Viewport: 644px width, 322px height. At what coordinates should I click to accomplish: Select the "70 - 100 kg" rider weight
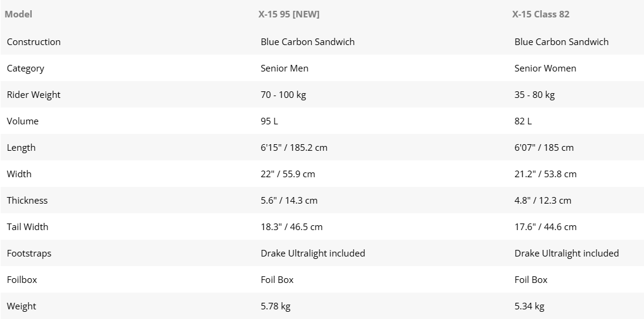[284, 94]
